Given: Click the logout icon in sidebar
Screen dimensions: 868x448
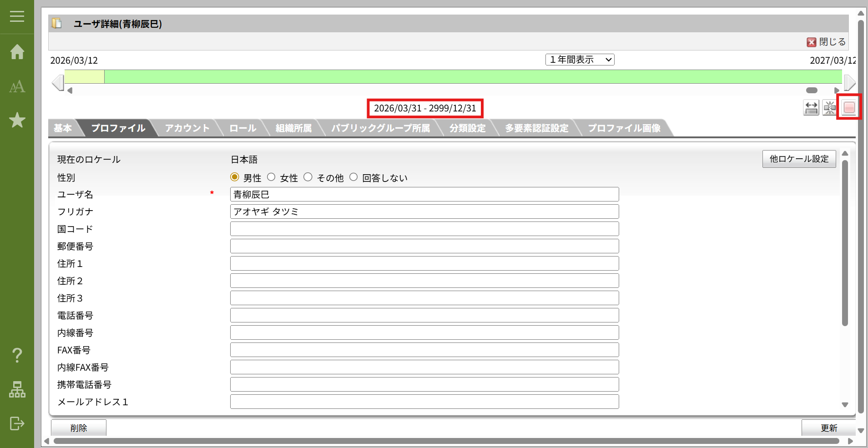Looking at the screenshot, I should point(17,423).
